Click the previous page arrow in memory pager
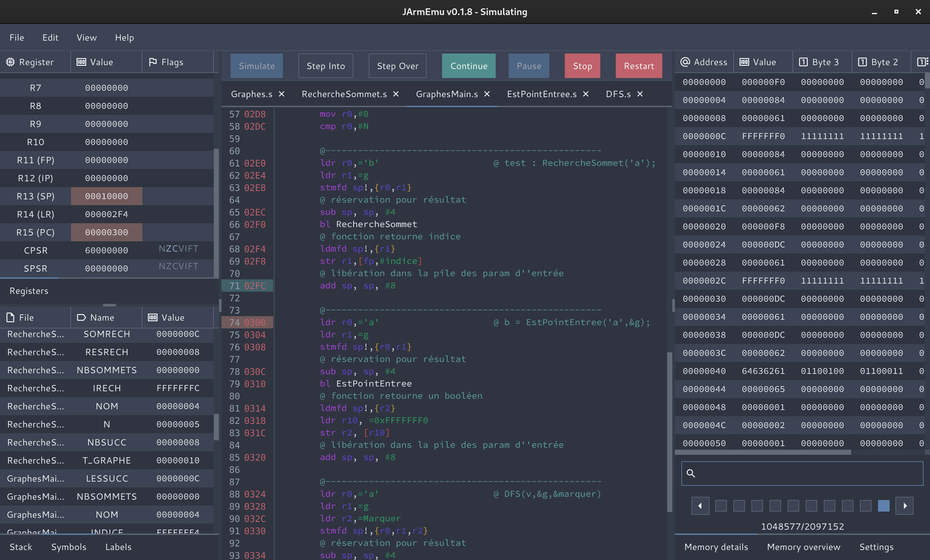 tap(700, 506)
